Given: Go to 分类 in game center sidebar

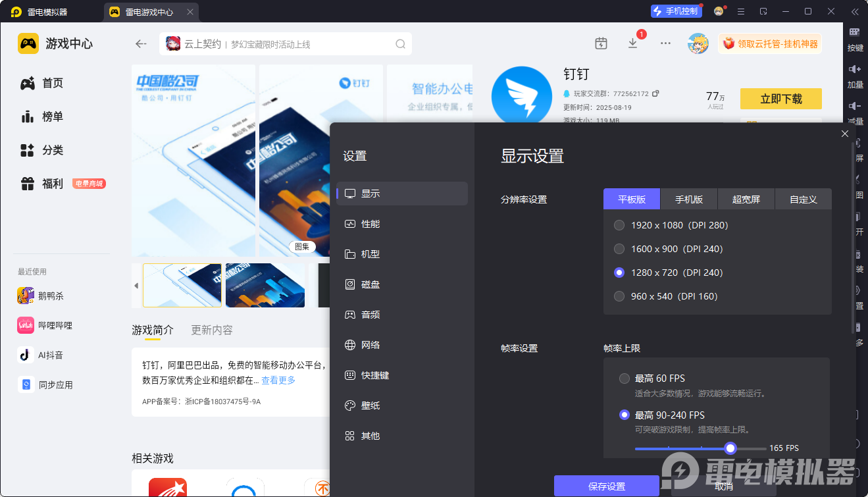Looking at the screenshot, I should pyautogui.click(x=42, y=150).
